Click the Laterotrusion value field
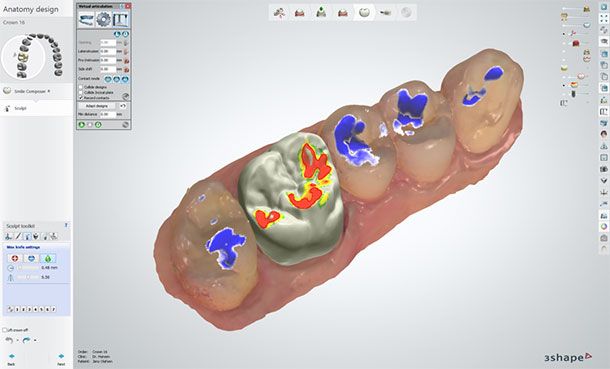Image resolution: width=610 pixels, height=369 pixels. pos(108,51)
